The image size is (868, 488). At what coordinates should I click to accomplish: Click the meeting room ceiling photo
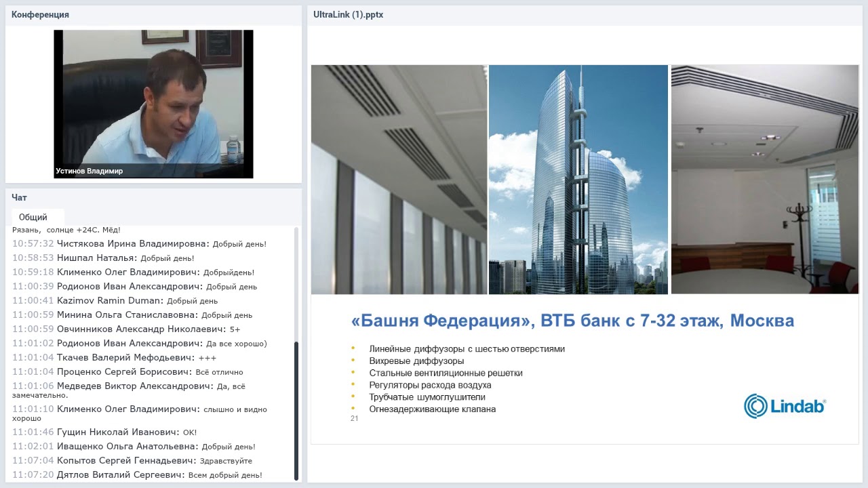765,180
